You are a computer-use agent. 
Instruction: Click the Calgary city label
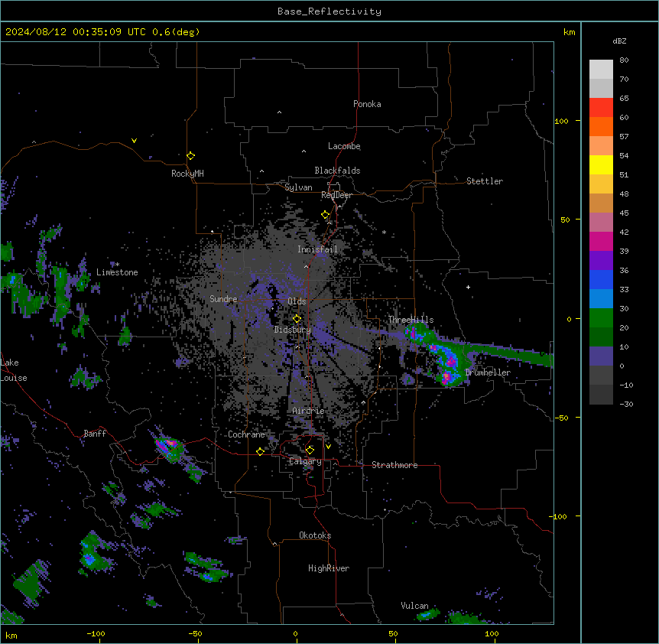click(x=305, y=461)
